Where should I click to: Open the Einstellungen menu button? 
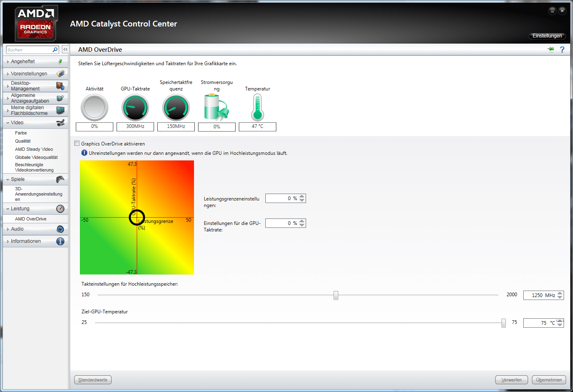(x=547, y=36)
